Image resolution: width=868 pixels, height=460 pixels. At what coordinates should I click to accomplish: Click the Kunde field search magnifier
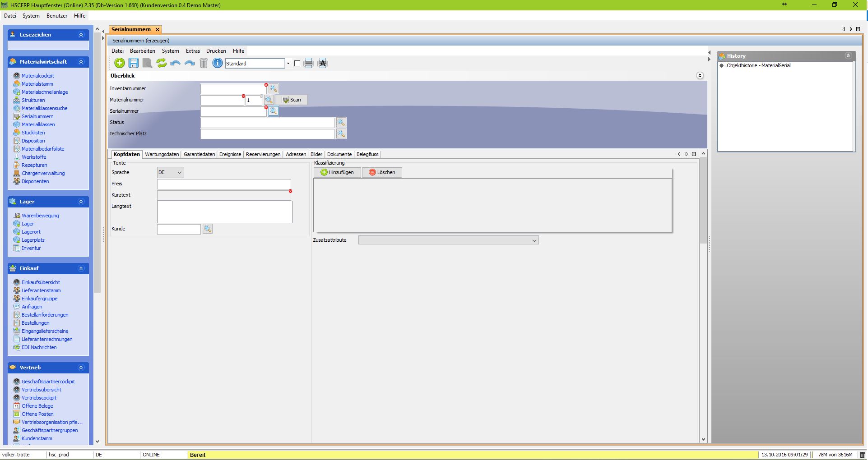click(x=208, y=229)
